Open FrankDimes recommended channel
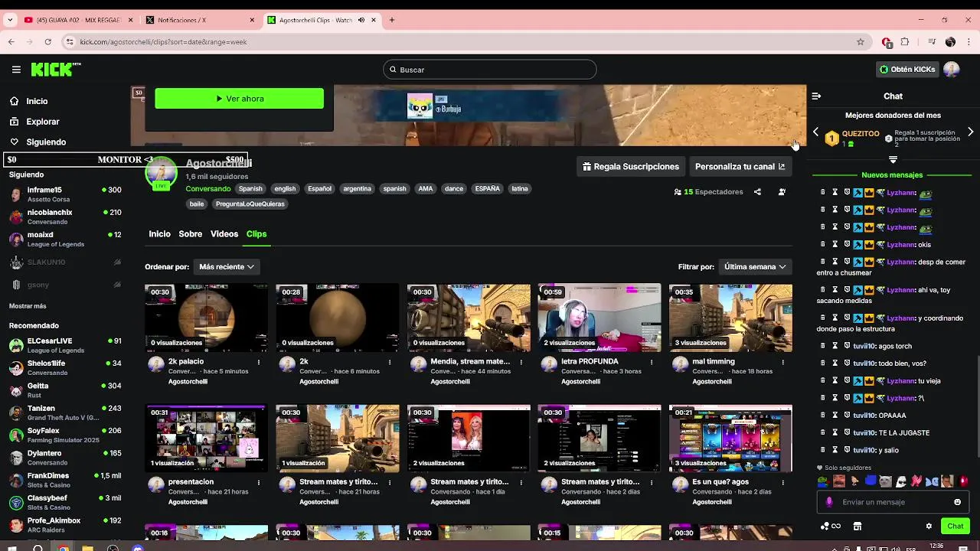The height and width of the screenshot is (551, 980). pyautogui.click(x=65, y=480)
